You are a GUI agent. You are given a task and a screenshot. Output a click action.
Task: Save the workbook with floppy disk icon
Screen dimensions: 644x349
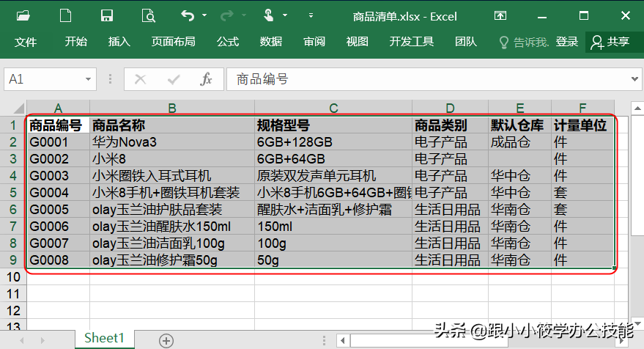tap(107, 16)
